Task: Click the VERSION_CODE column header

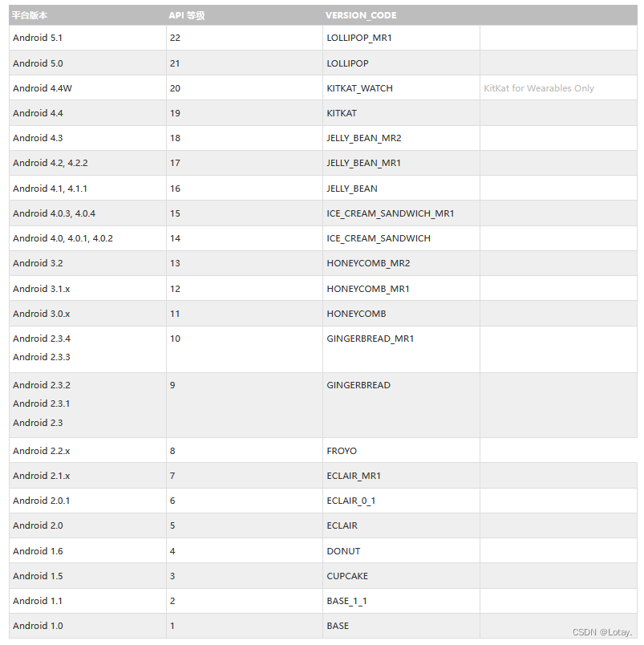Action: coord(361,14)
